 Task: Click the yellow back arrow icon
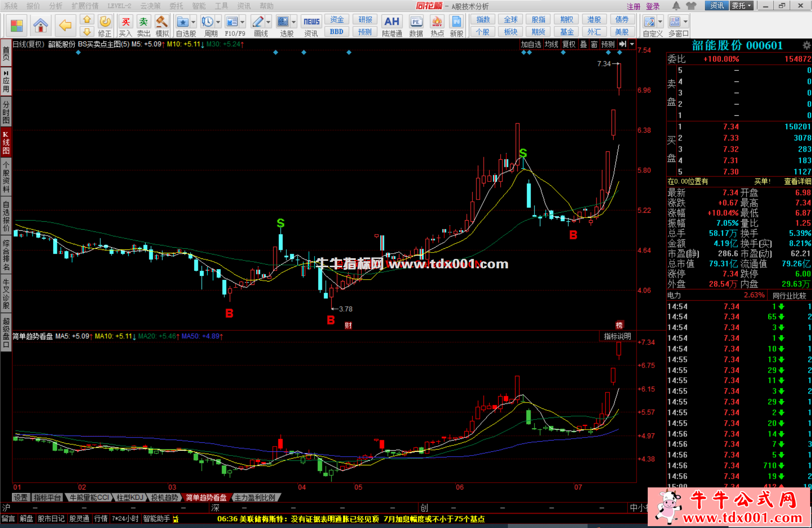[65, 25]
